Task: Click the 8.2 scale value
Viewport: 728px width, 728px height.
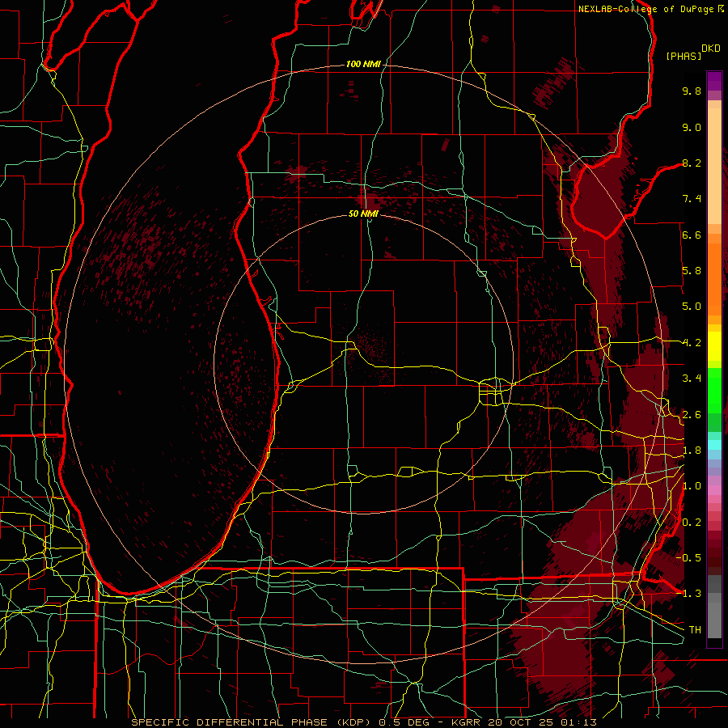Action: [x=692, y=163]
